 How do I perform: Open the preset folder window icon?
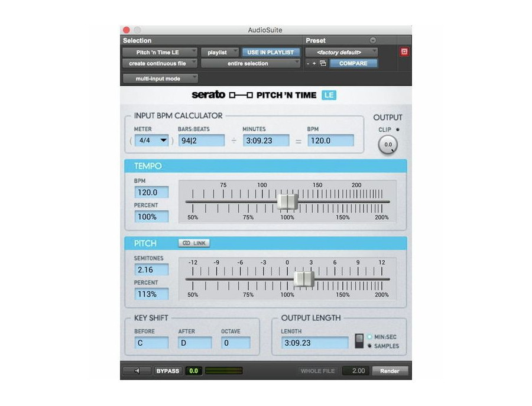pos(323,63)
